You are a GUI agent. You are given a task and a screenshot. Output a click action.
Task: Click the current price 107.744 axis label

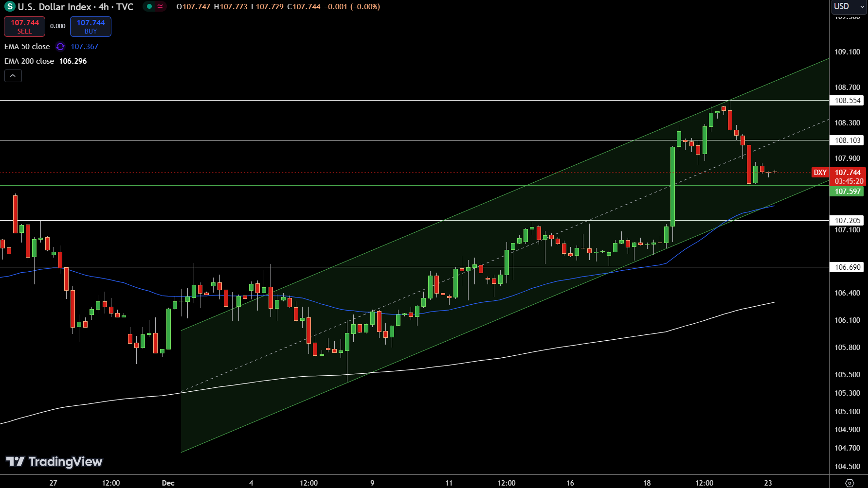point(848,173)
